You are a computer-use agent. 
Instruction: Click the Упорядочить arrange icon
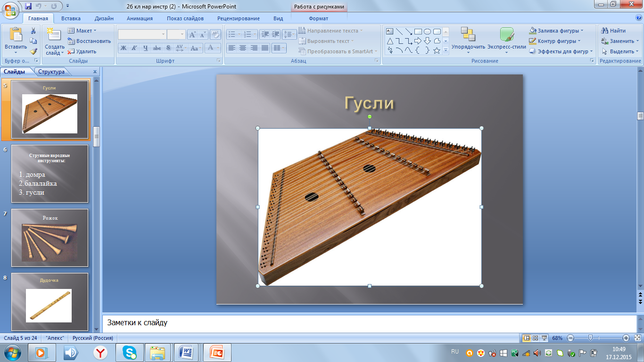tap(468, 34)
